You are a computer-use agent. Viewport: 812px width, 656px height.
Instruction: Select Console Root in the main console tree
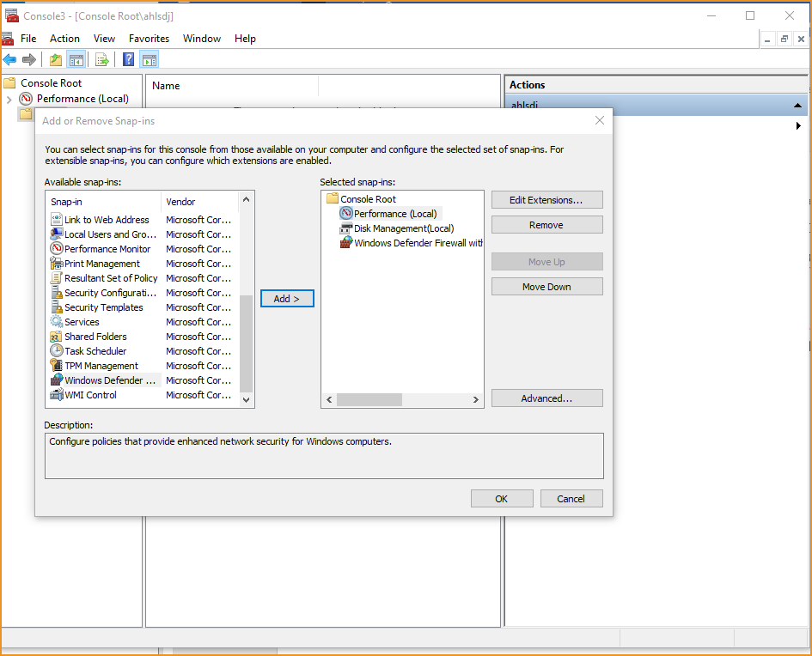(51, 82)
